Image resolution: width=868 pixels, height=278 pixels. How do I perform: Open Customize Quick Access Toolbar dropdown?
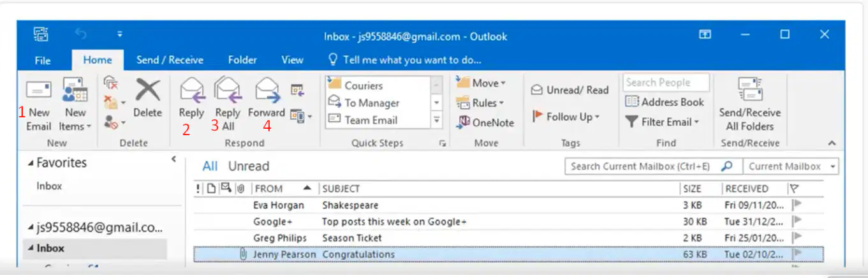click(x=119, y=34)
